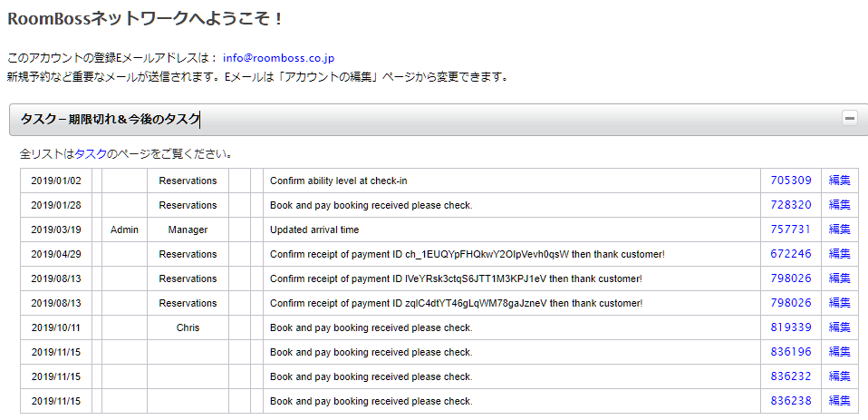Click 編集 on the booking 836238 row
868x420 pixels.
(x=839, y=401)
